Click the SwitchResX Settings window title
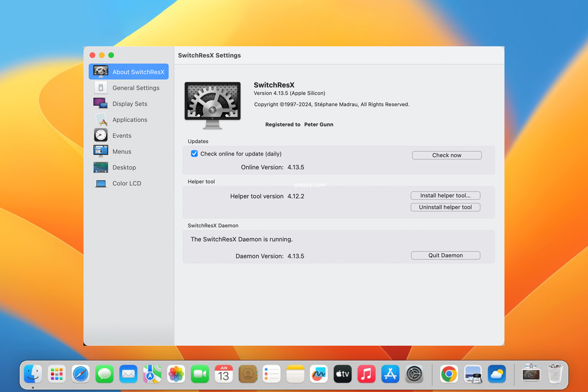Image resolution: width=588 pixels, height=392 pixels. click(210, 55)
